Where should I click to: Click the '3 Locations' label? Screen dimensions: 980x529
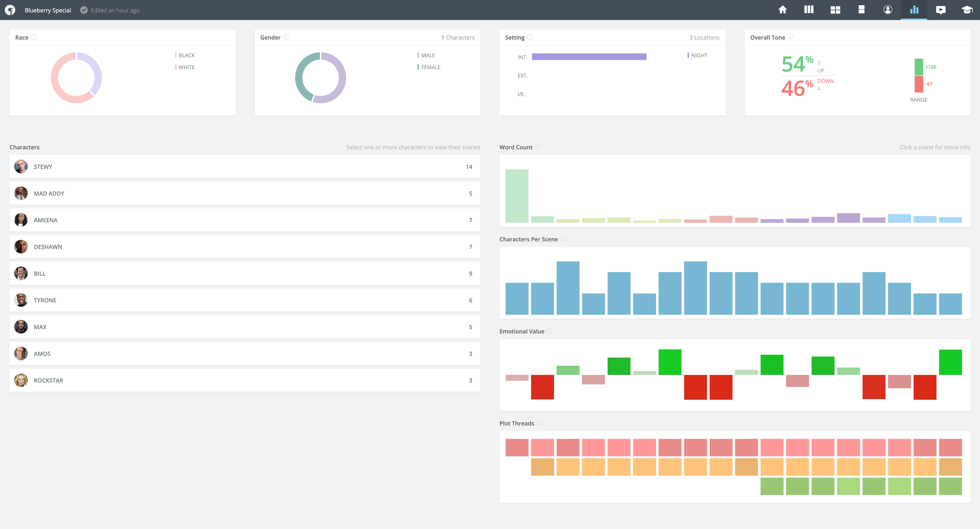coord(704,37)
